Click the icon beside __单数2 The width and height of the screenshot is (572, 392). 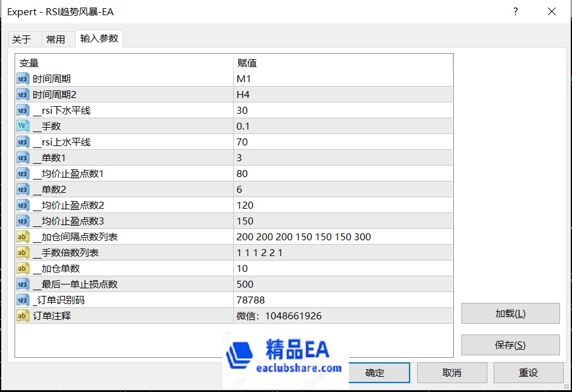[x=23, y=190]
